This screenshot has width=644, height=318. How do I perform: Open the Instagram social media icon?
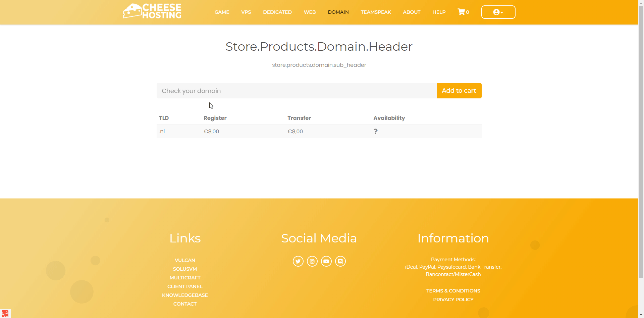point(312,261)
